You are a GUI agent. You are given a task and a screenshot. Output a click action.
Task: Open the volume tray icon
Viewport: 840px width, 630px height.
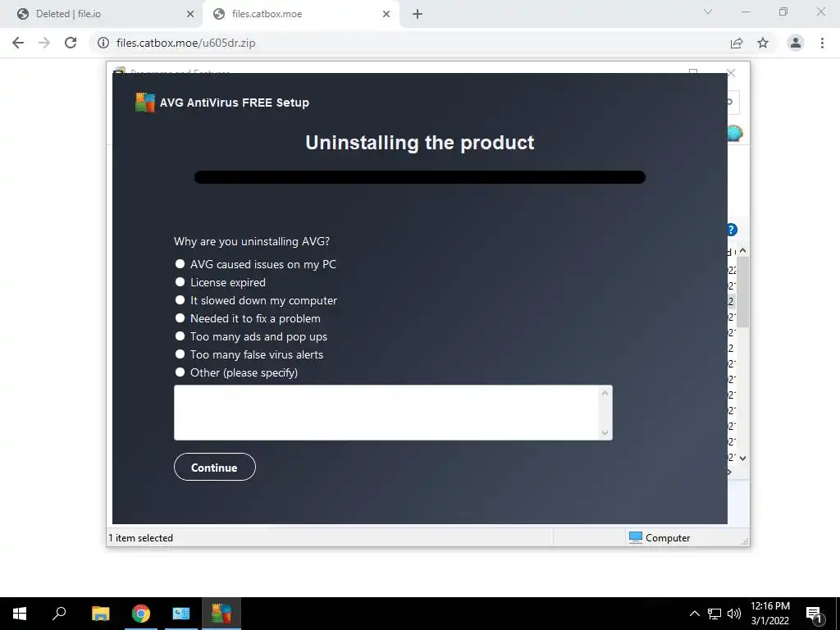click(733, 614)
